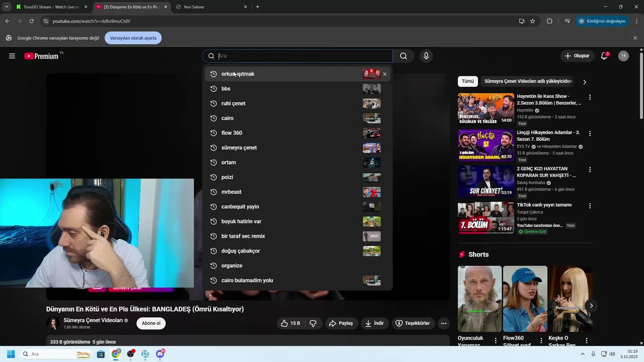Click Varsayılan olarak ayarla button

click(x=133, y=38)
